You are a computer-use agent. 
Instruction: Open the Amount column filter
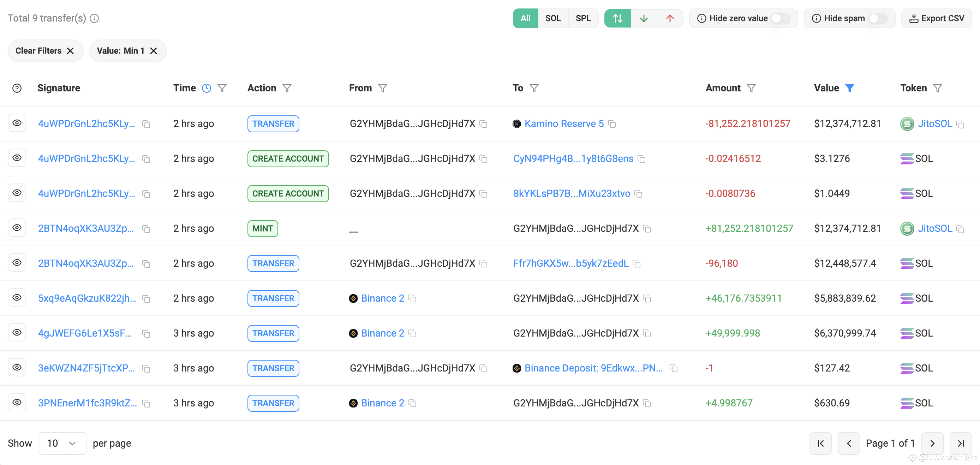(751, 88)
